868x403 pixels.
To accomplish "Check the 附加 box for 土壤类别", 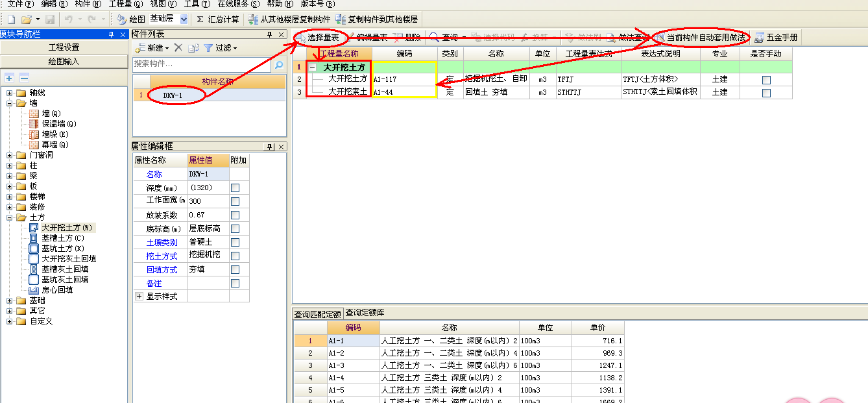I will tap(235, 242).
